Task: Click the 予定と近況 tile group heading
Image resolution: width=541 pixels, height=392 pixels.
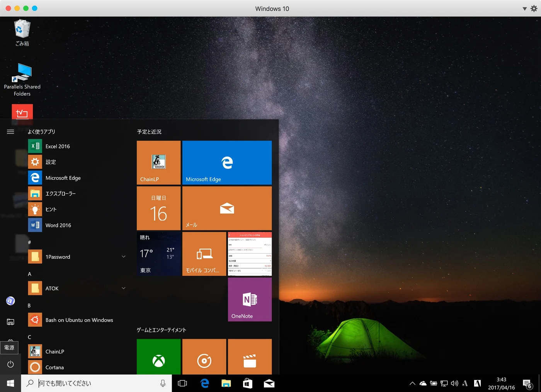Action: pyautogui.click(x=149, y=132)
